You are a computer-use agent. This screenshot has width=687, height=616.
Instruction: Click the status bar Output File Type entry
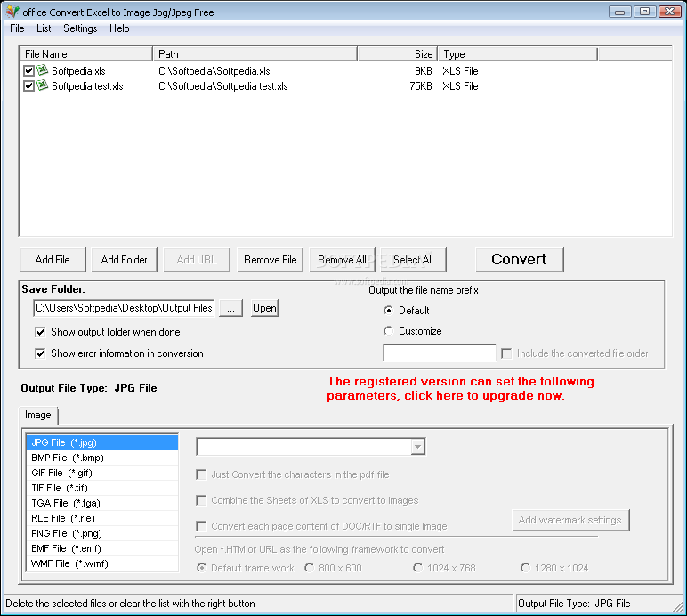click(574, 604)
